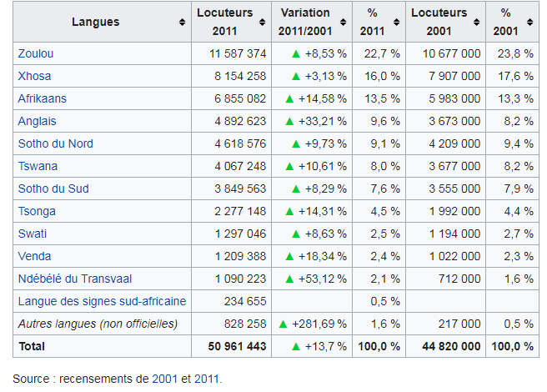Select sign language speakers 234 655
The height and width of the screenshot is (392, 547).
tap(245, 301)
